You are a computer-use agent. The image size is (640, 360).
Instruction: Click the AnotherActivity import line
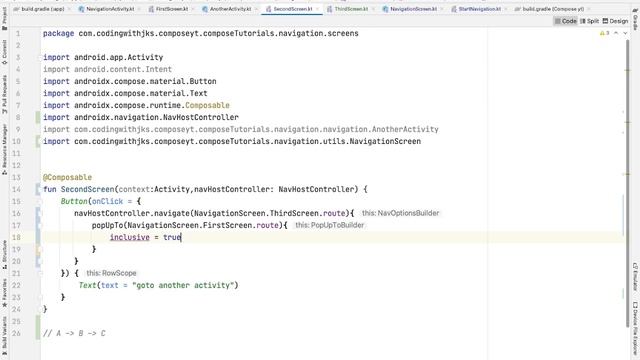(x=241, y=129)
